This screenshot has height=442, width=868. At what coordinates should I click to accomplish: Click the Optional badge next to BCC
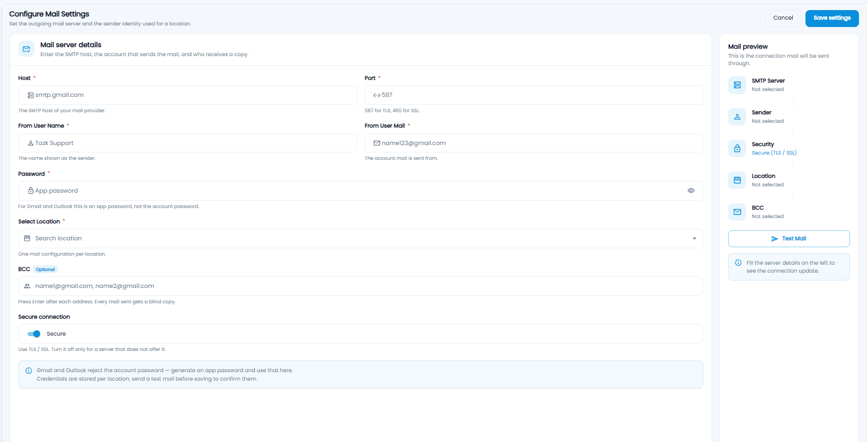[46, 269]
